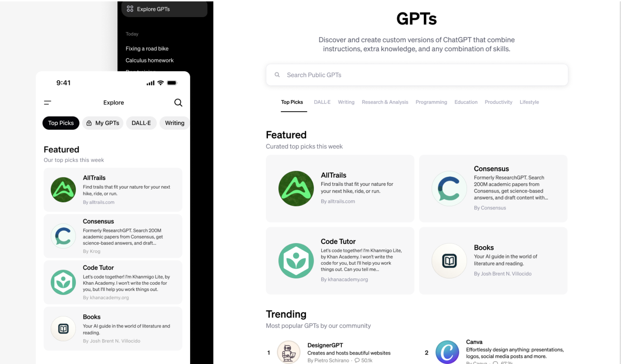Click the AllTrails logo in desktop Featured
This screenshot has height=364, width=621.
[296, 189]
